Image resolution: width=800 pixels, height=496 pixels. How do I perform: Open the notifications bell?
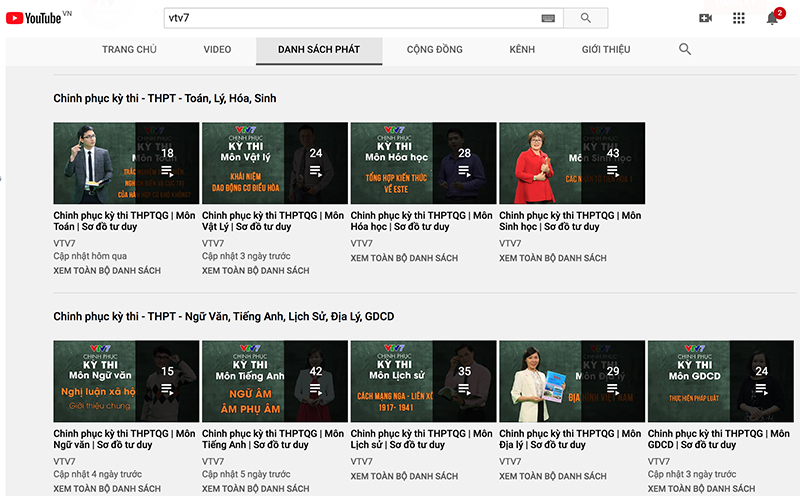click(772, 18)
